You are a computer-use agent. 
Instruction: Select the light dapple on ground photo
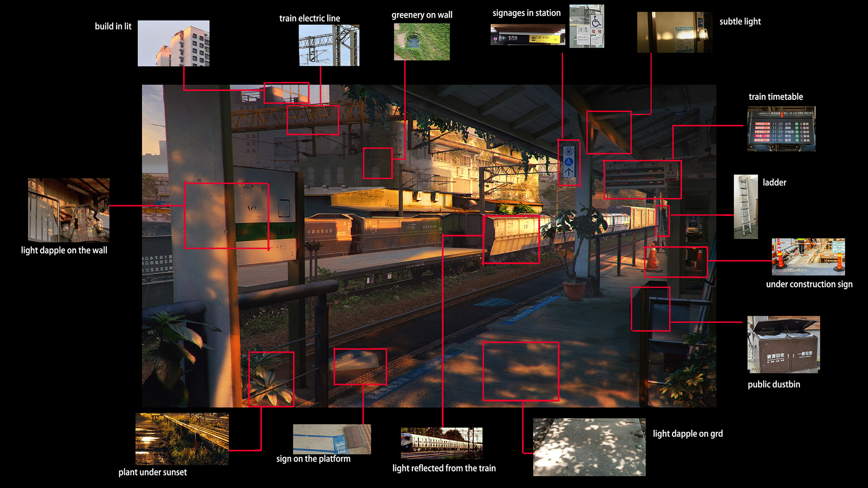(x=589, y=447)
